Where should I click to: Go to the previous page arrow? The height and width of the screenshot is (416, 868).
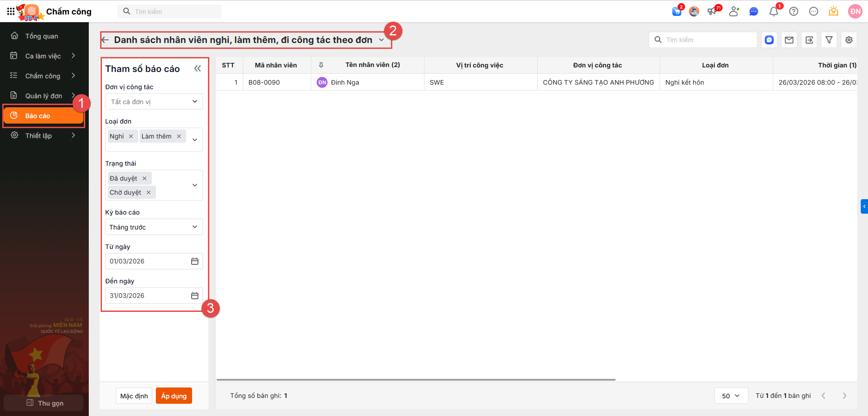pos(824,396)
